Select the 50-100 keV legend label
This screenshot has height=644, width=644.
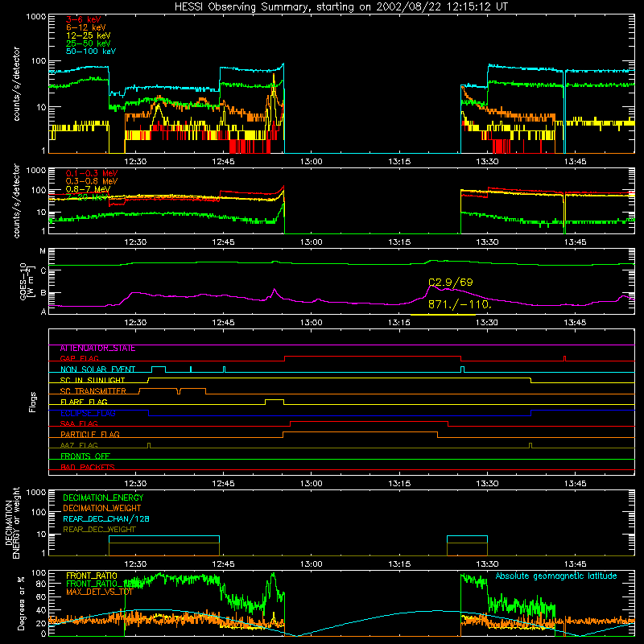pos(91,52)
